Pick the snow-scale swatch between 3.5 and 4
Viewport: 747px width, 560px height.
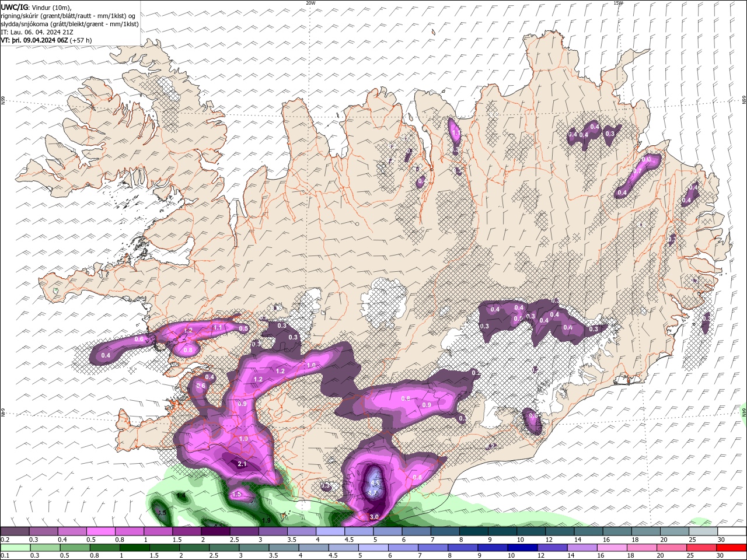coord(301,531)
